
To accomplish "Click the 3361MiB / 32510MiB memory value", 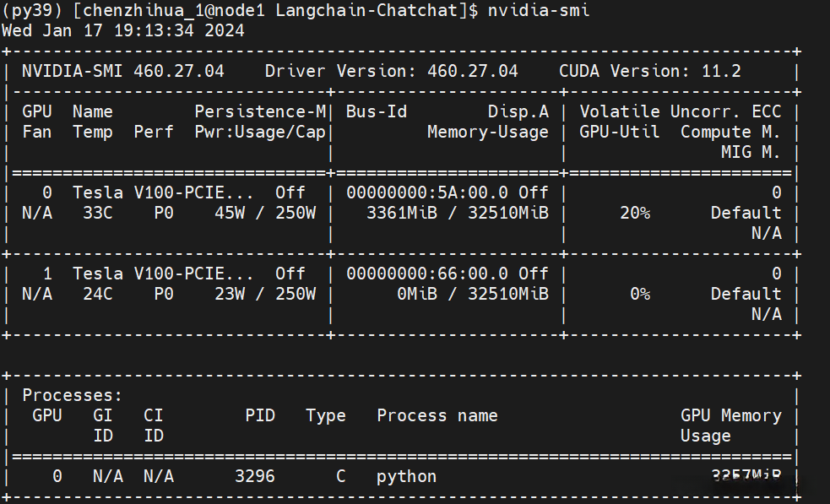I will (x=457, y=213).
